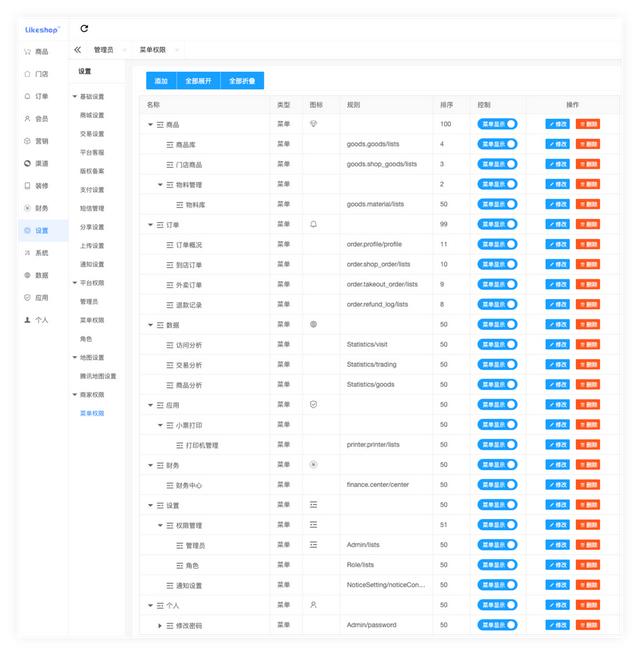Expand the 修改密码 tree row
The height and width of the screenshot is (655, 640).
[160, 626]
